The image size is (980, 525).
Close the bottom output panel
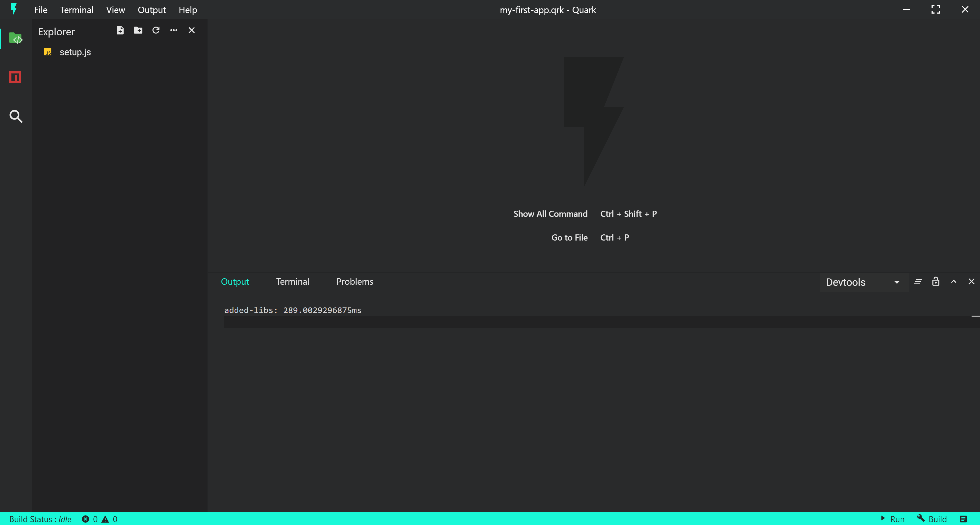pos(972,281)
